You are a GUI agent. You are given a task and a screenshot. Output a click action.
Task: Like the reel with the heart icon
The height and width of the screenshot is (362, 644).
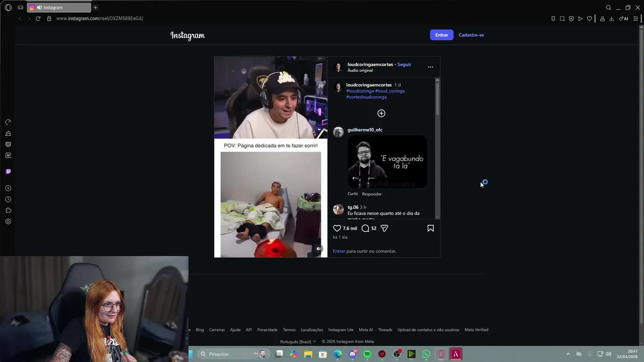point(337,228)
